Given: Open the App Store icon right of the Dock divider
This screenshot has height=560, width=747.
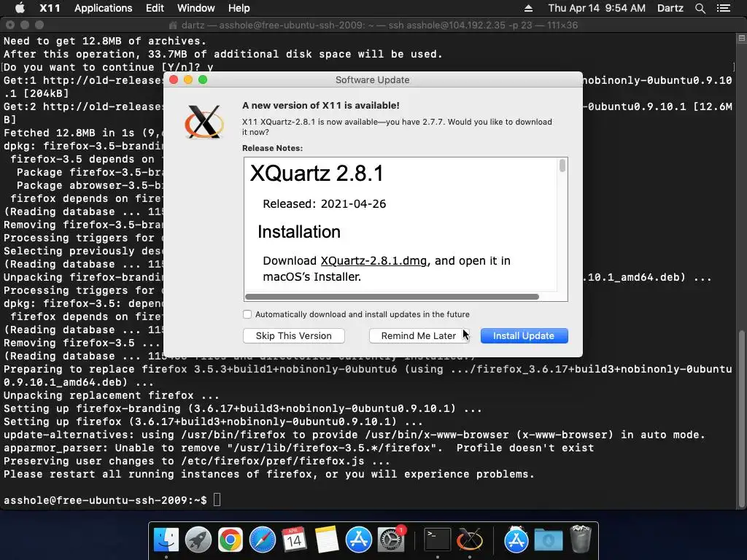Looking at the screenshot, I should coord(516,540).
